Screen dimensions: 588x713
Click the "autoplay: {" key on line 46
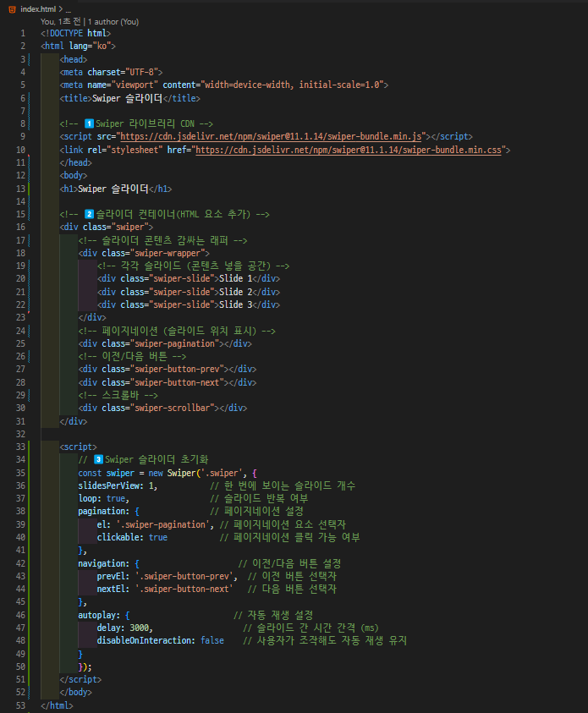(x=104, y=616)
